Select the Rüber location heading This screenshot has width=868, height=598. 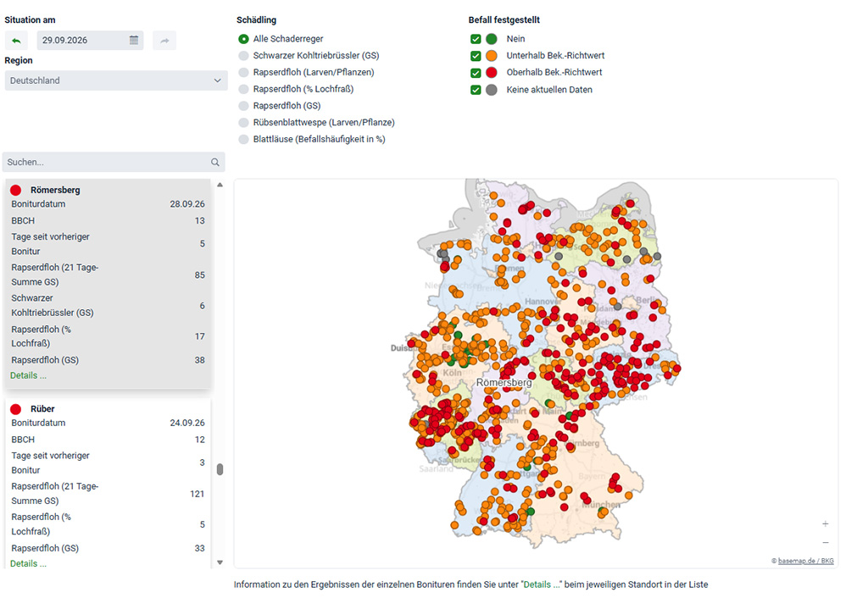(x=42, y=409)
